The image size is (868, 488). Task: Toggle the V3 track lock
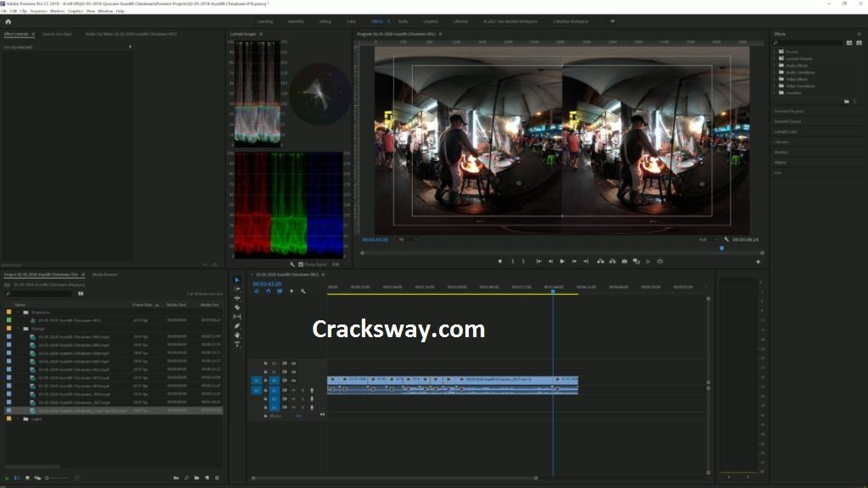click(265, 363)
